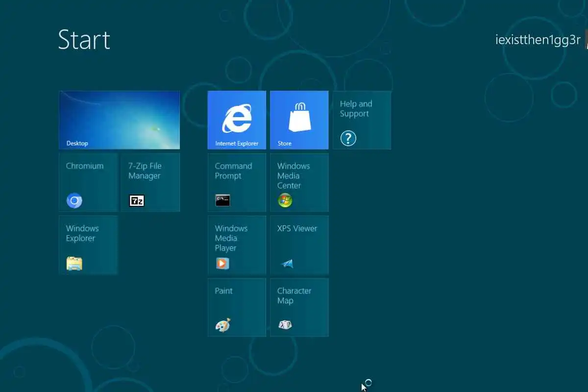
Task: Open the Windows Explorer tile
Action: (88, 245)
